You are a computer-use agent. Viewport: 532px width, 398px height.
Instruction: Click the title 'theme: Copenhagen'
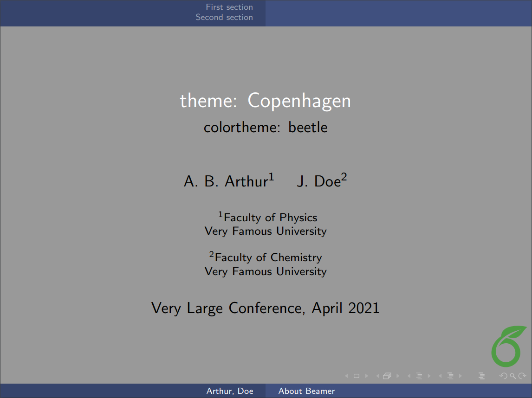coord(266,101)
